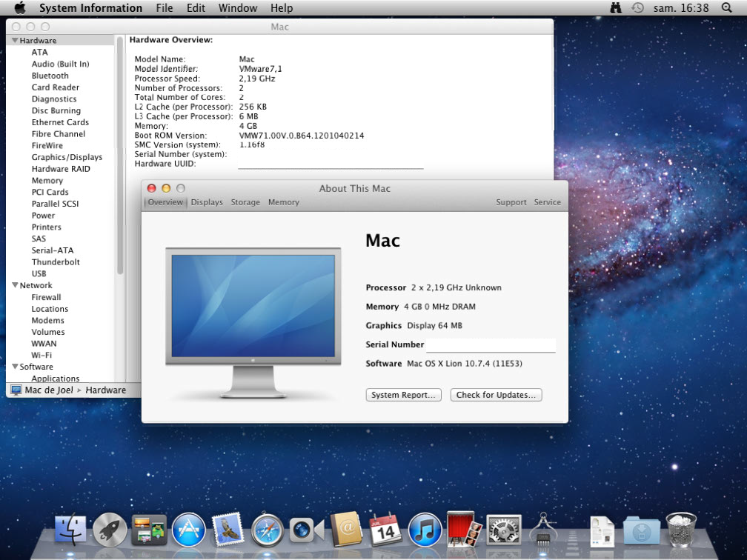Open the Help menu
This screenshot has height=560, width=747.
pos(282,8)
